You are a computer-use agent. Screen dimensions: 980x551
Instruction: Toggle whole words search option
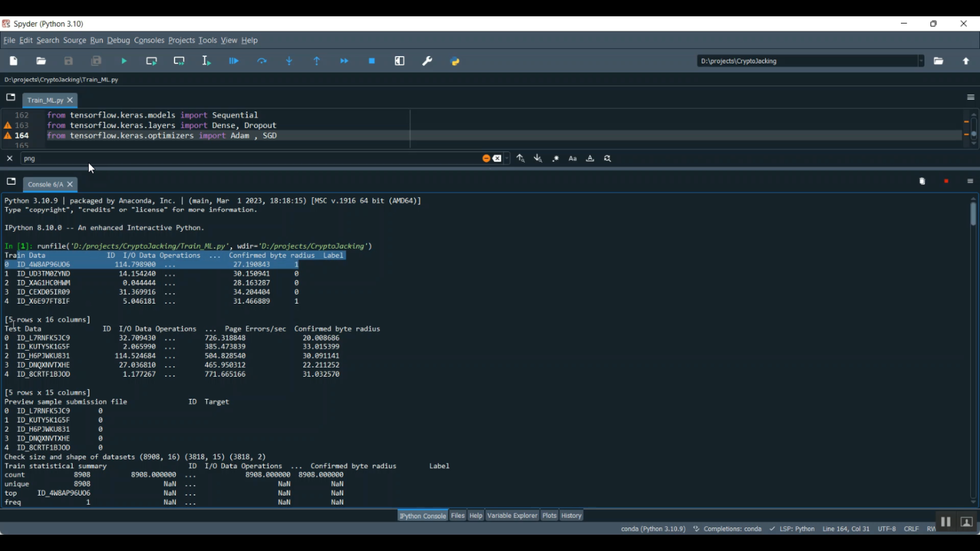[590, 159]
